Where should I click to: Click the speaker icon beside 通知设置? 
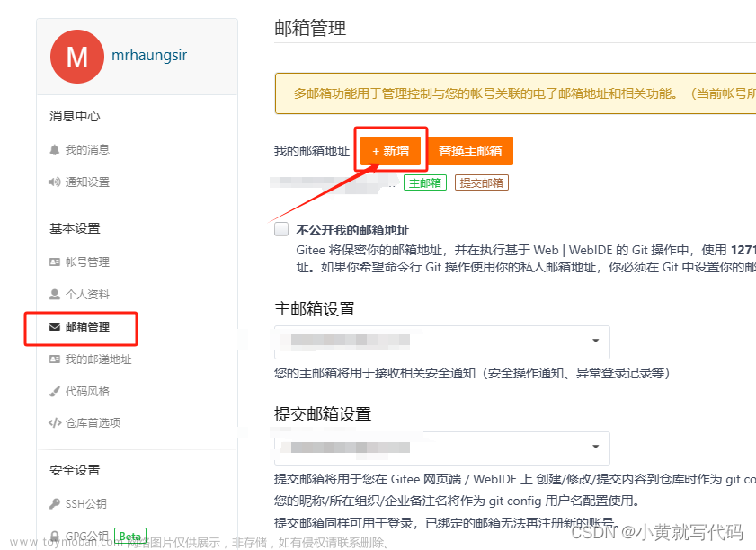click(55, 182)
